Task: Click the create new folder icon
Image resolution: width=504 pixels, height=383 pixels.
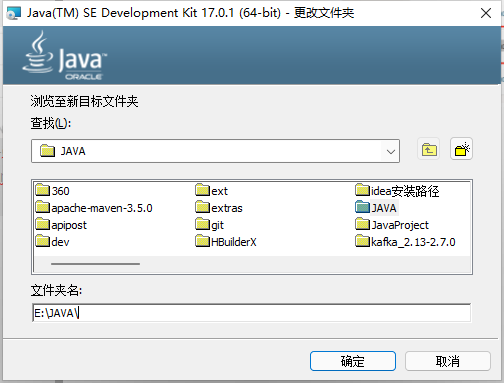Action: tap(462, 149)
